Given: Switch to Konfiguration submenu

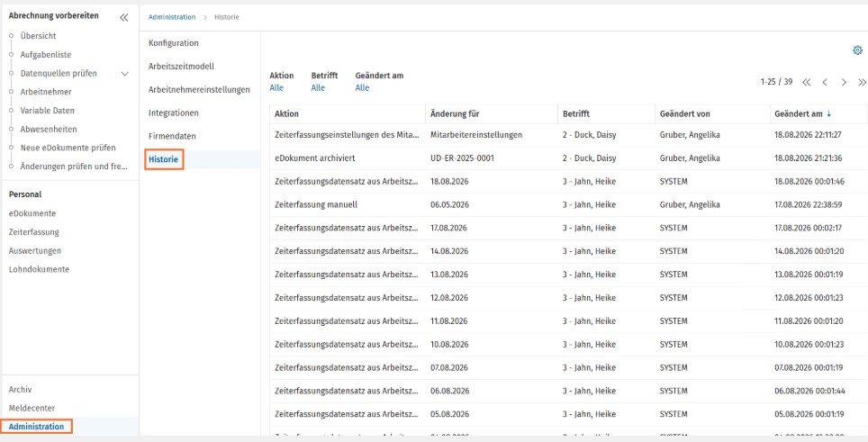Looking at the screenshot, I should [173, 43].
